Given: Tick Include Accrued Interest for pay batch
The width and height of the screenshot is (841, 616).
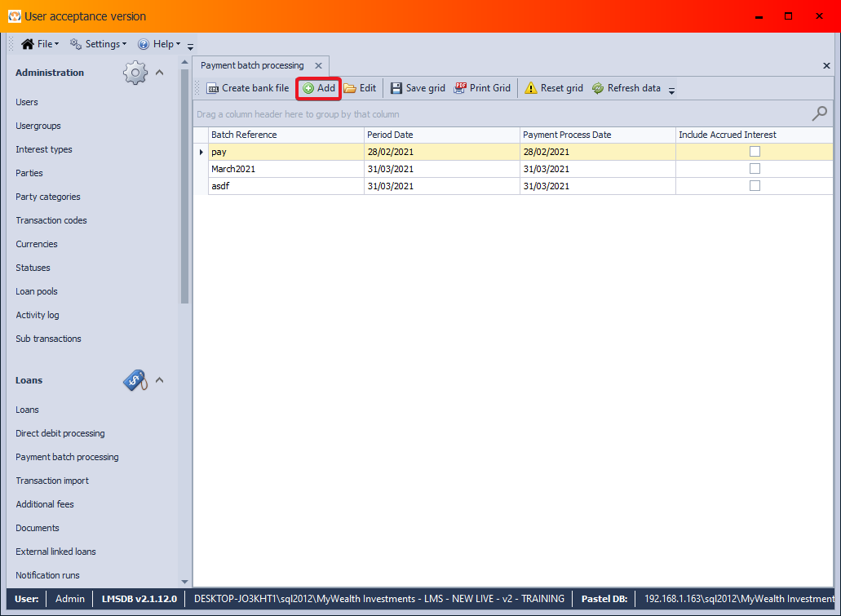Looking at the screenshot, I should (755, 152).
